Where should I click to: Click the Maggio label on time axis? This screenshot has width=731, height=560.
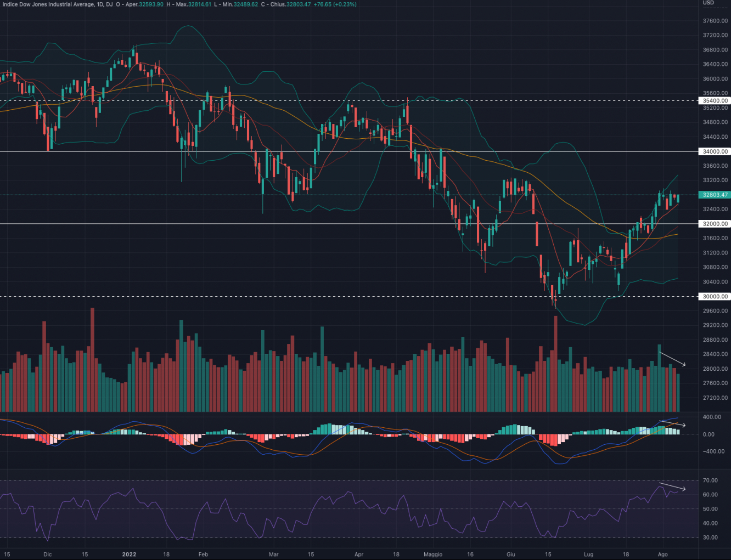433,555
